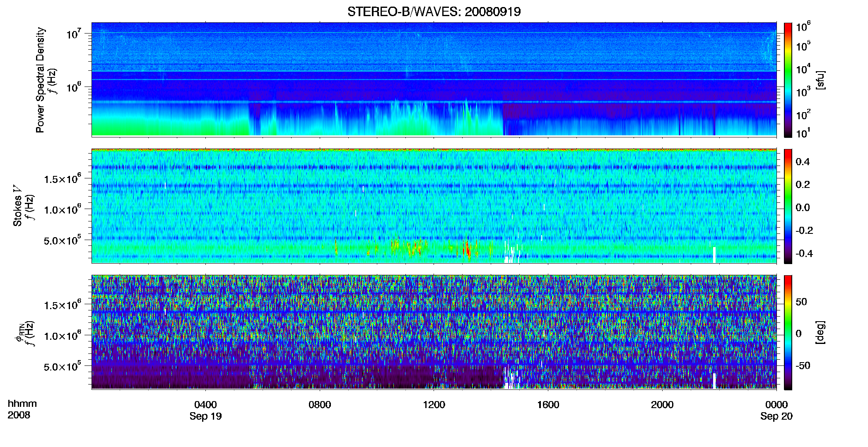Click the 5.0×10^5 tick of Stokes V panel
868x447 pixels.
(x=63, y=240)
